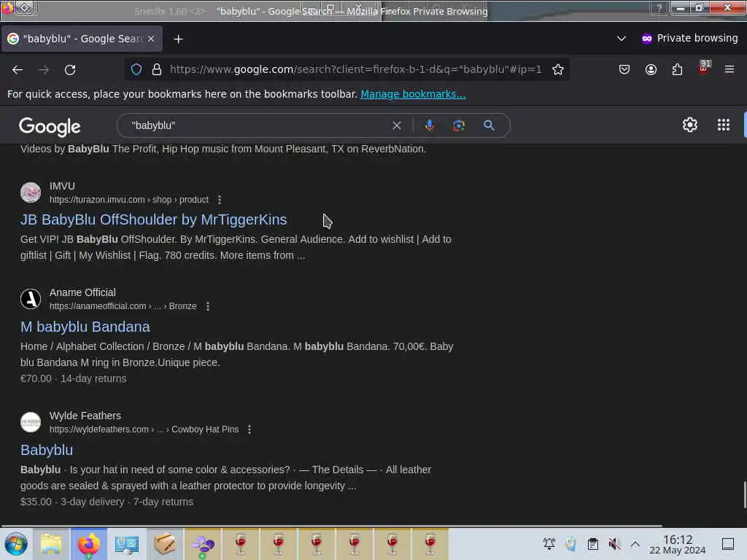Open more options for Wylde Feathers result
The height and width of the screenshot is (560, 747).
coord(249,429)
